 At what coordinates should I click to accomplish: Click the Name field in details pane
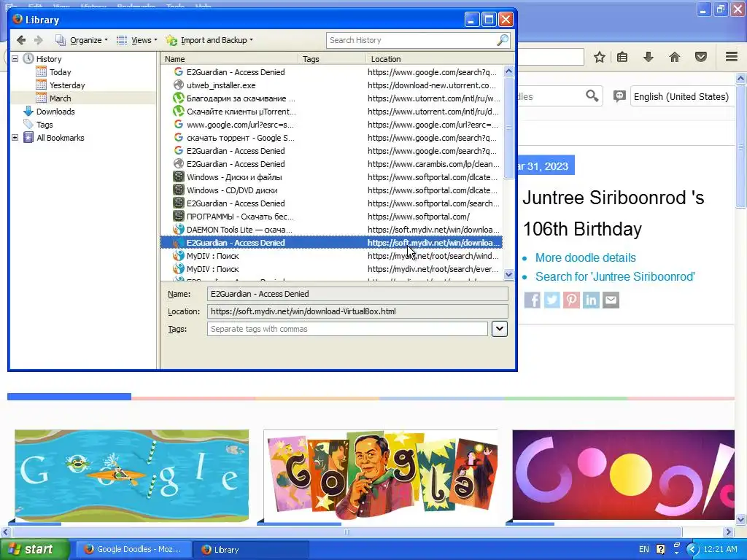tap(357, 294)
